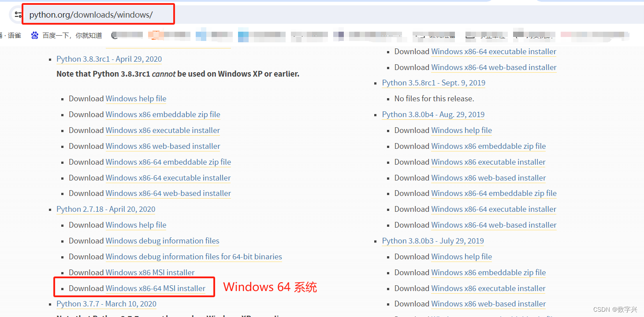Screen dimensions: 644x317
Task: Download Windows help file under Python 3.8.0b3
Action: 462,257
